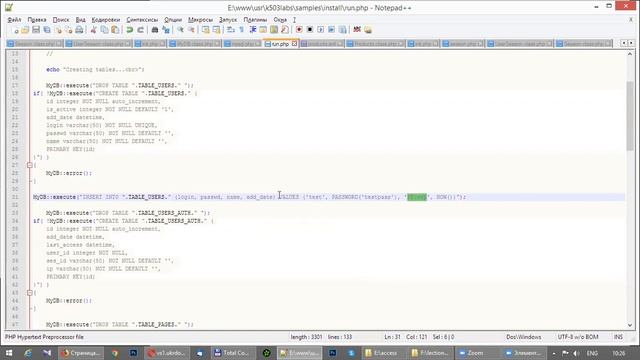
Task: Open the Файл menu
Action: coord(14,20)
